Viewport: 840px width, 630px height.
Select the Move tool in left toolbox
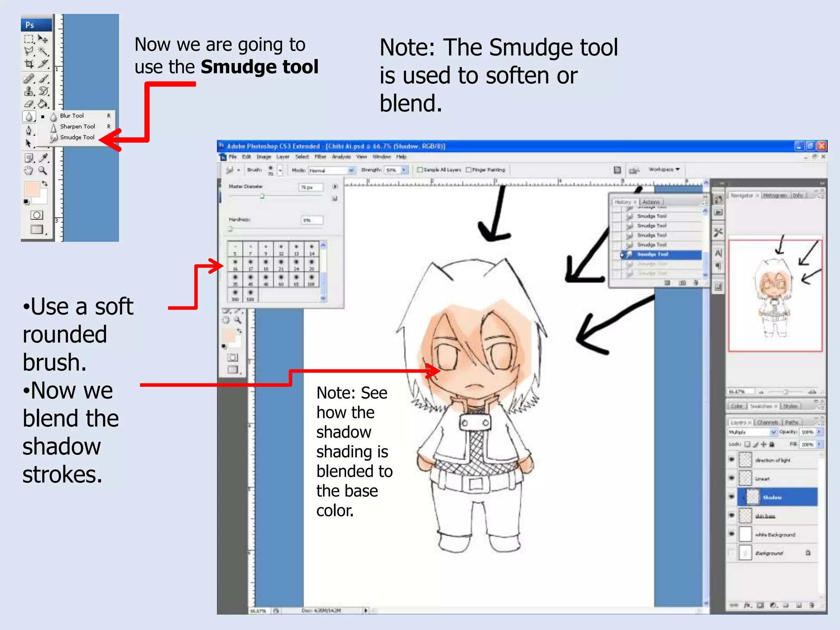point(43,39)
